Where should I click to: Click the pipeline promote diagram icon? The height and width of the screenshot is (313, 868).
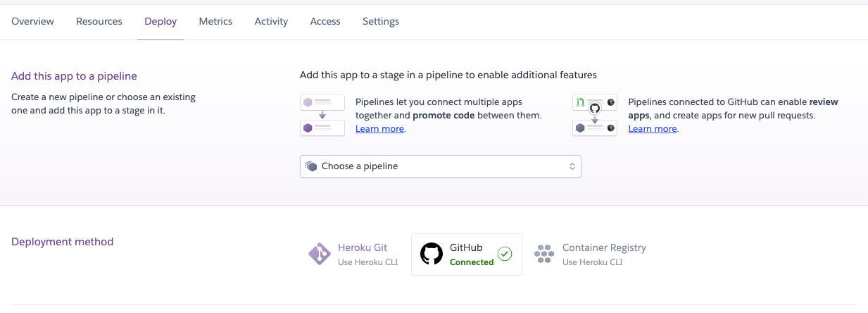(322, 115)
